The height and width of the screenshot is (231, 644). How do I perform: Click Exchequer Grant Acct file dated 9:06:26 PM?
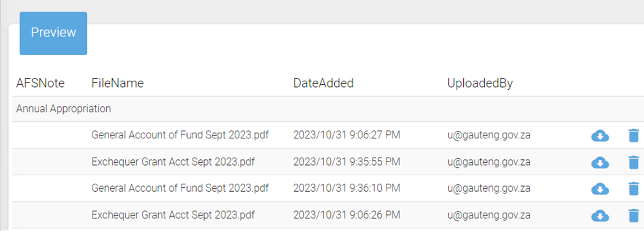click(x=173, y=215)
